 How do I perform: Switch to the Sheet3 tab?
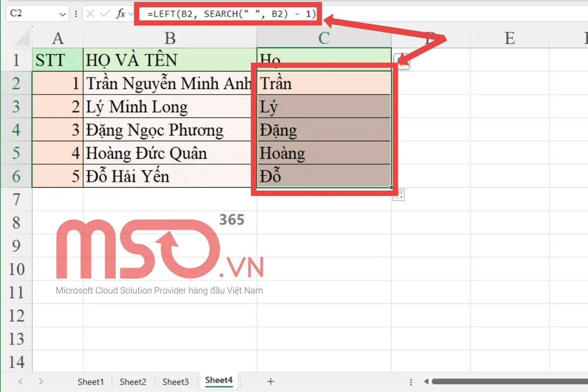point(175,381)
